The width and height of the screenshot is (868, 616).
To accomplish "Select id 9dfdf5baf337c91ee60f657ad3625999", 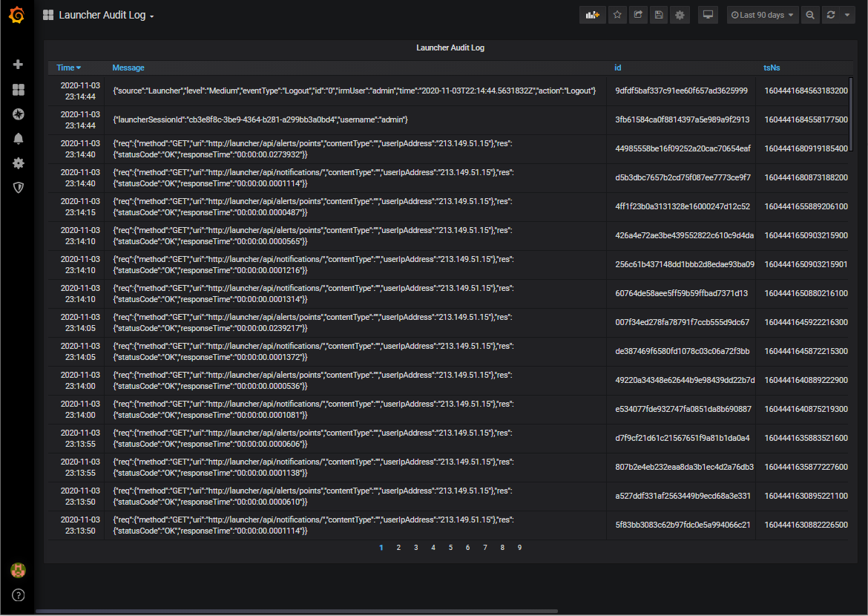I will click(681, 91).
